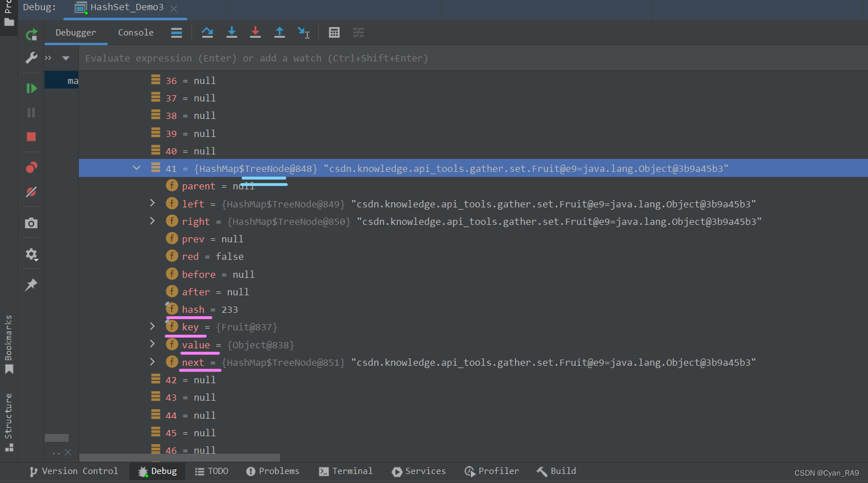
Task: Open the Profiler tool window
Action: pos(492,471)
